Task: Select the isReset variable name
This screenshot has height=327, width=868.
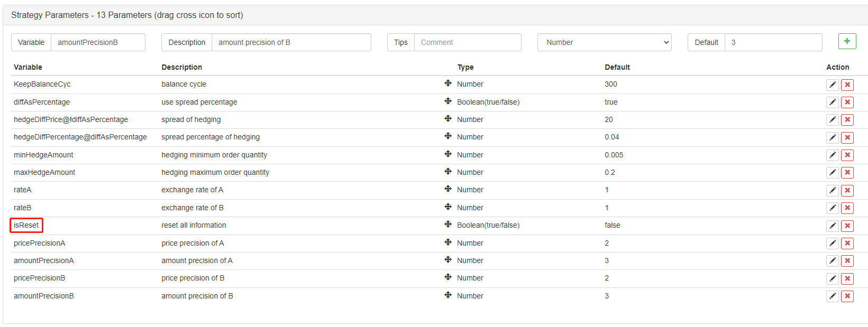Action: click(x=26, y=226)
